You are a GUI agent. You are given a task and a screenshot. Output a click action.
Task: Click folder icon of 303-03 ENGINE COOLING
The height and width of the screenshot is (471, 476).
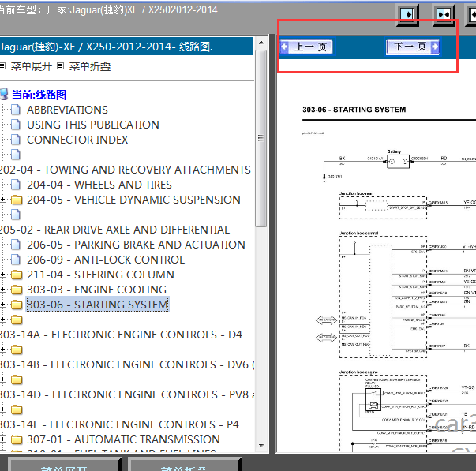pos(17,290)
